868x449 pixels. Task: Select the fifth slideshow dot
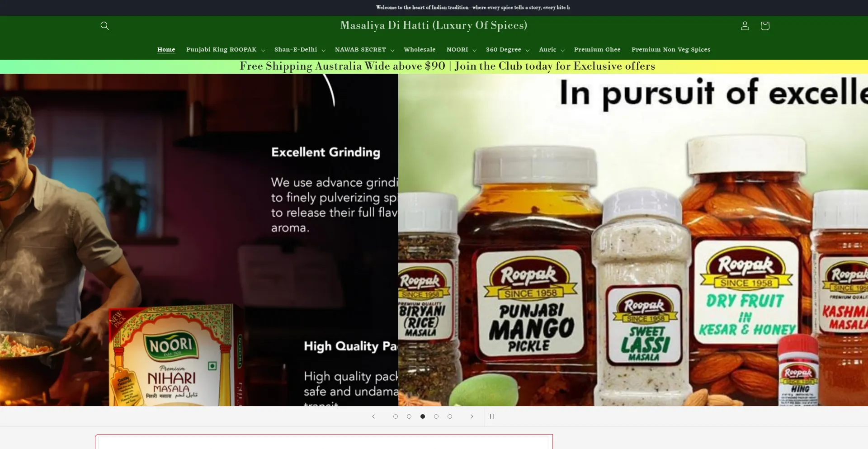coord(450,416)
